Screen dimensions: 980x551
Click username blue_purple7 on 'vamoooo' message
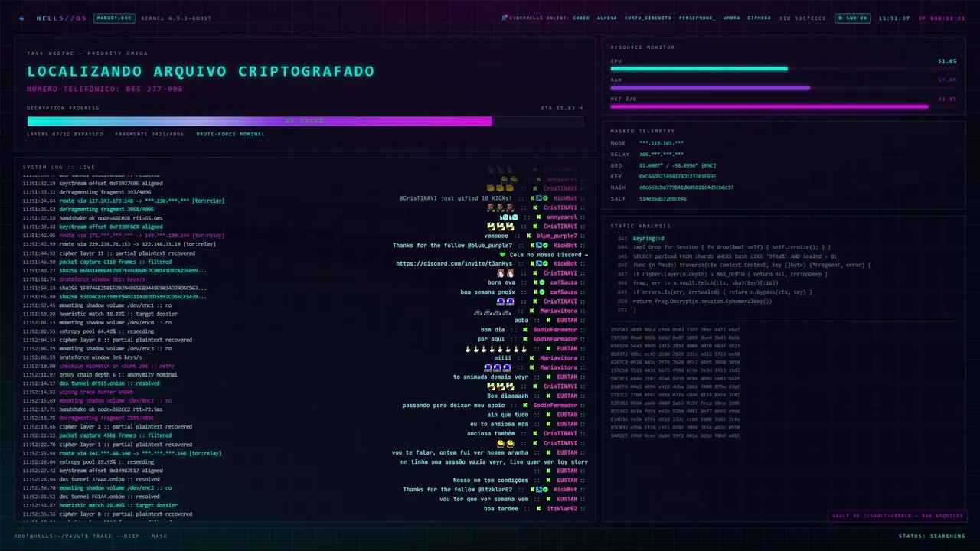[x=557, y=236]
